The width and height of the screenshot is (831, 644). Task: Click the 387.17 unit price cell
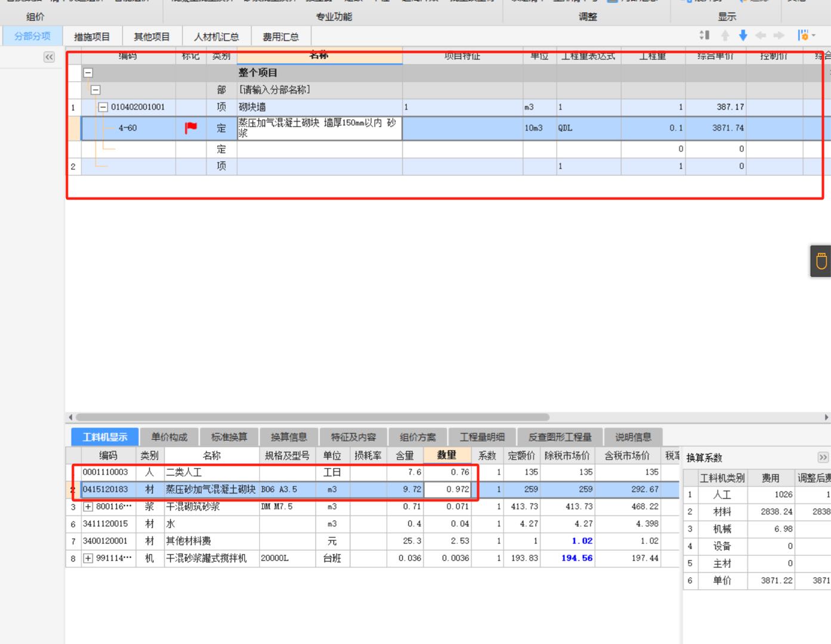tap(715, 107)
